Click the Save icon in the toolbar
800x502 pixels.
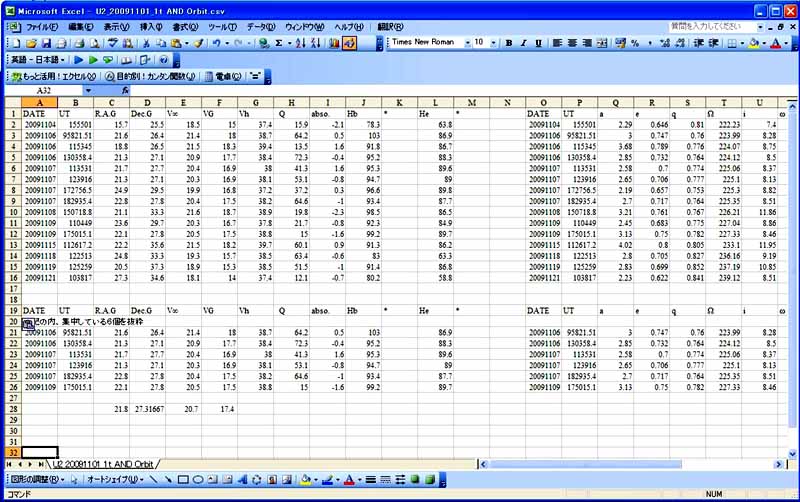(x=46, y=43)
